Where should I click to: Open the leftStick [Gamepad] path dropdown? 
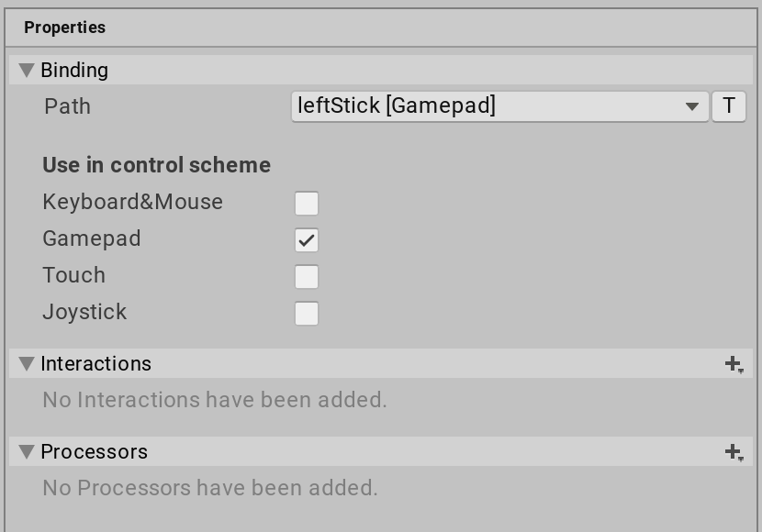tap(499, 106)
